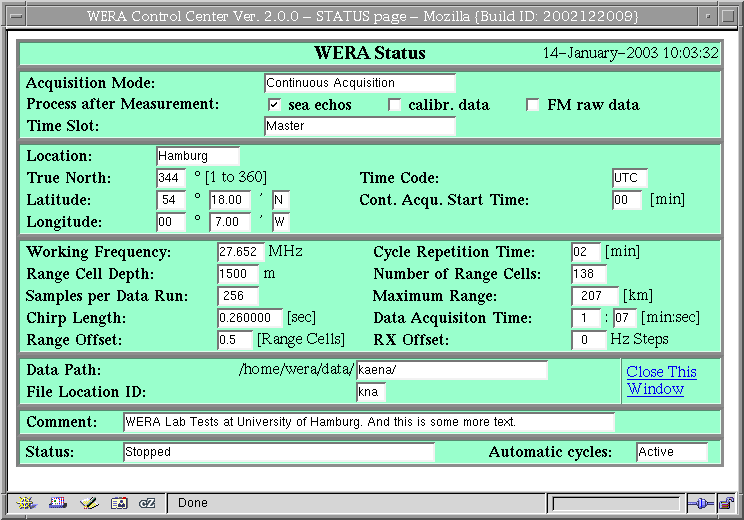This screenshot has width=744, height=520.
Task: Click the Latitude degrees field 54
Action: coord(171,200)
